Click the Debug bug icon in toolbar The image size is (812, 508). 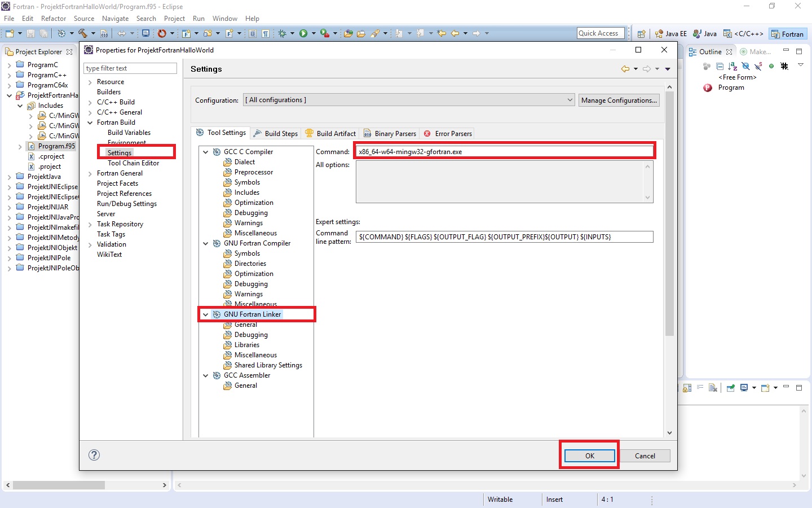[282, 33]
